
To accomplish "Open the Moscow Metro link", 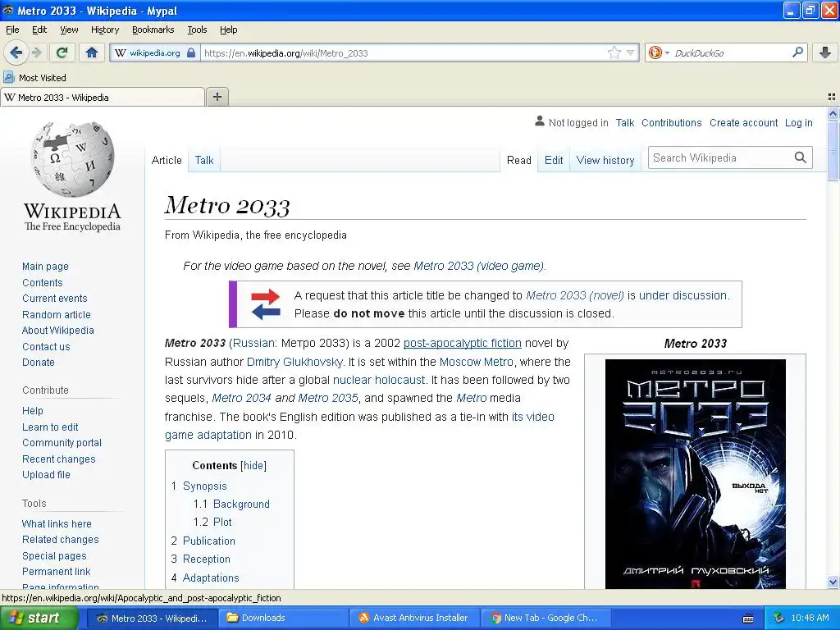I will [x=476, y=362].
